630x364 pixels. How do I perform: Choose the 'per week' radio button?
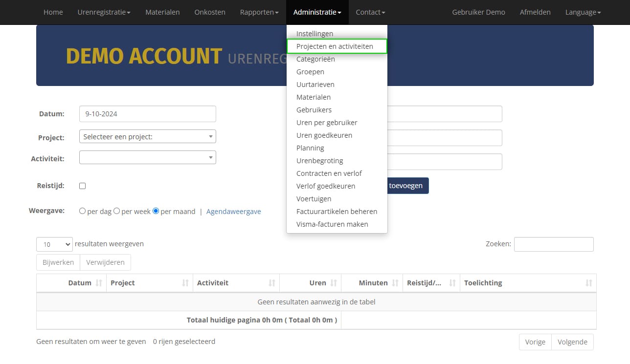click(x=117, y=212)
